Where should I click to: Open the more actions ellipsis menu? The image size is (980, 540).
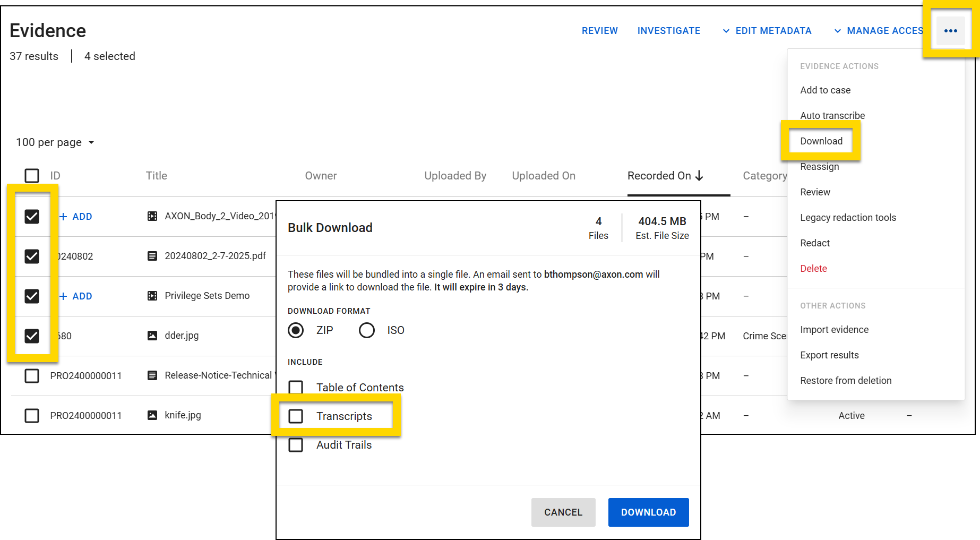950,30
